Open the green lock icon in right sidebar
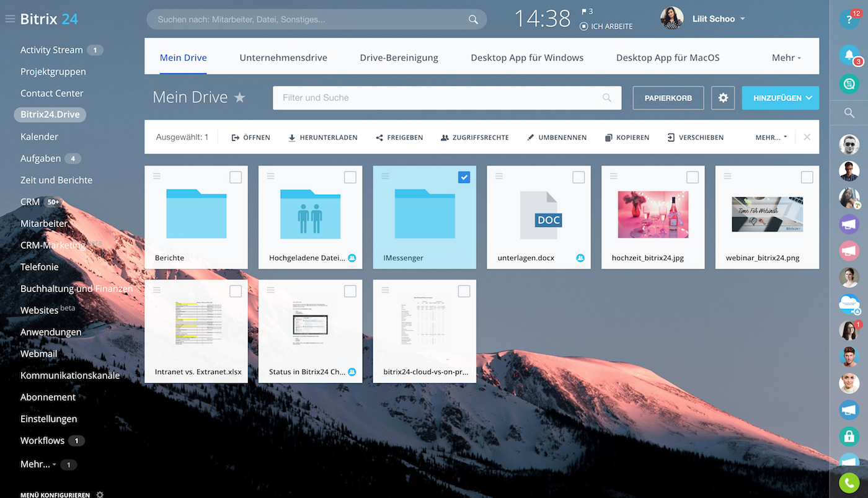The width and height of the screenshot is (868, 498). [849, 436]
